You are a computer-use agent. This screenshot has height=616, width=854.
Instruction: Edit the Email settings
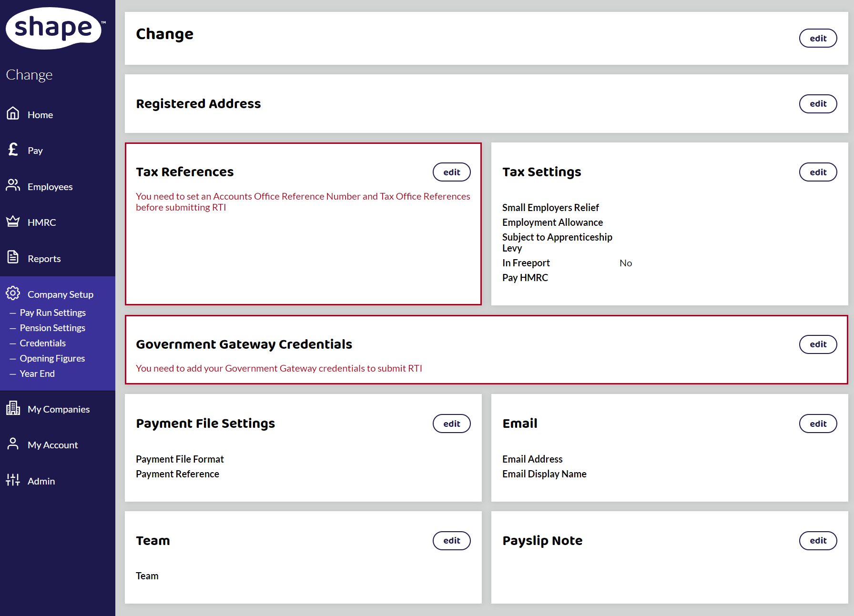818,424
